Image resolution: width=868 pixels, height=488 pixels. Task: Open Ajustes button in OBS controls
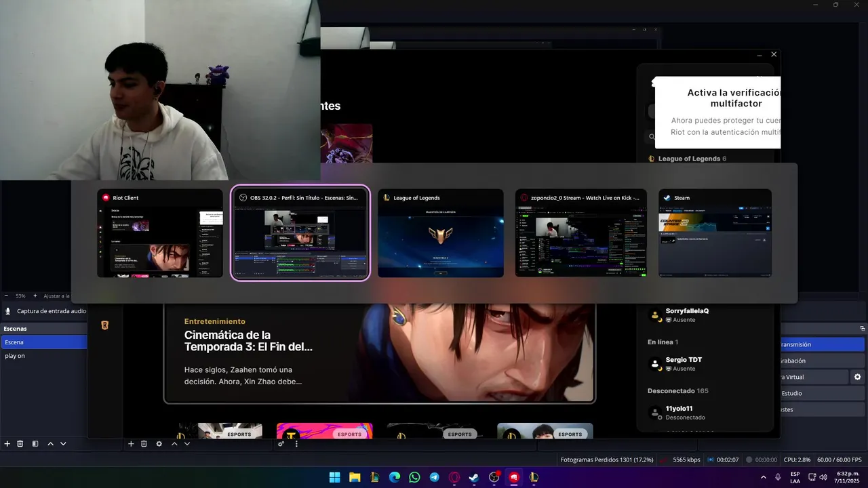pyautogui.click(x=823, y=409)
